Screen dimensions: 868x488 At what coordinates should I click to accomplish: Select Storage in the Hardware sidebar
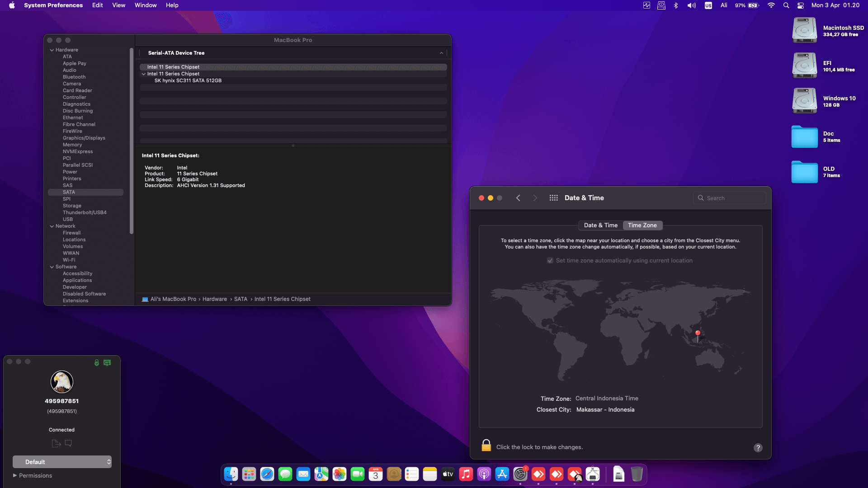[72, 206]
